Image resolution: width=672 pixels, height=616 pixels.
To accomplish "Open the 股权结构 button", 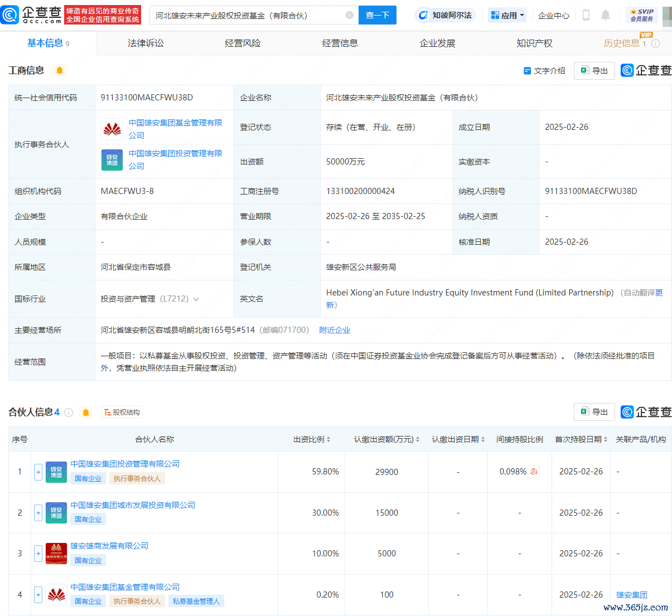I will 122,413.
